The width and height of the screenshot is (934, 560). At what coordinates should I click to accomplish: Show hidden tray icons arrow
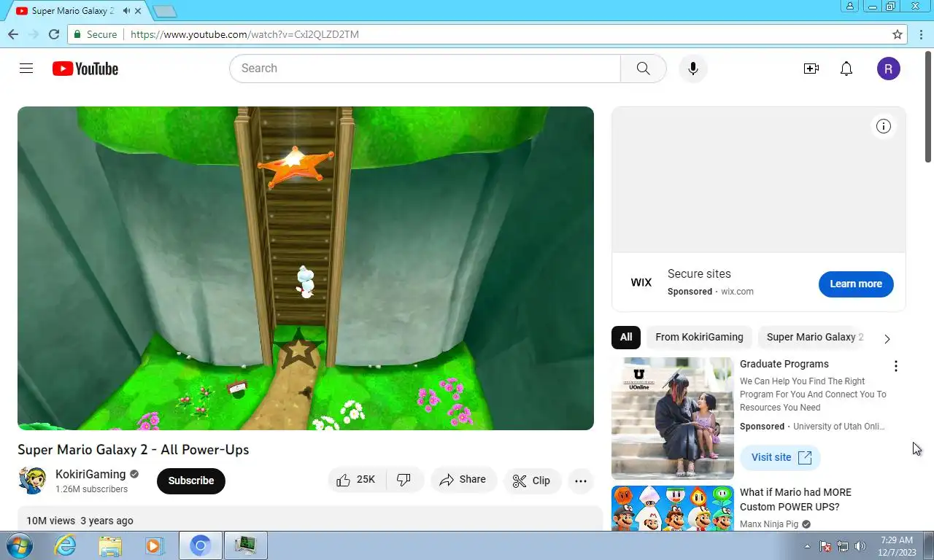tap(807, 545)
